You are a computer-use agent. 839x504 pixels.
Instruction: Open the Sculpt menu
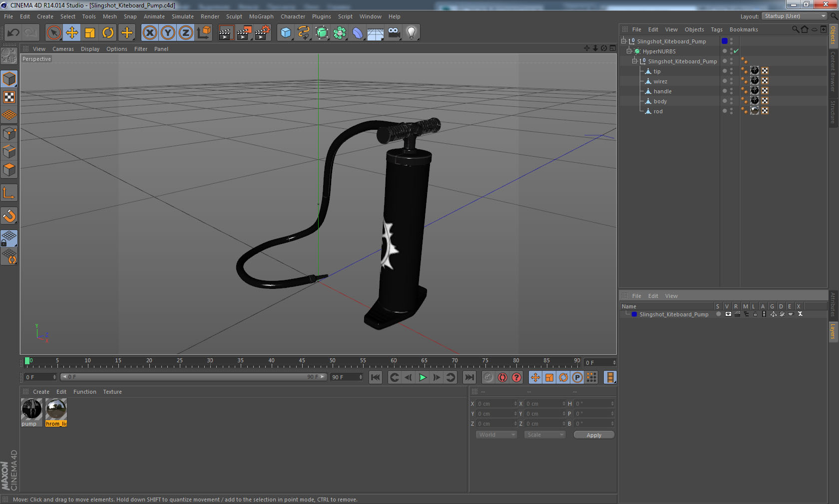pyautogui.click(x=234, y=16)
